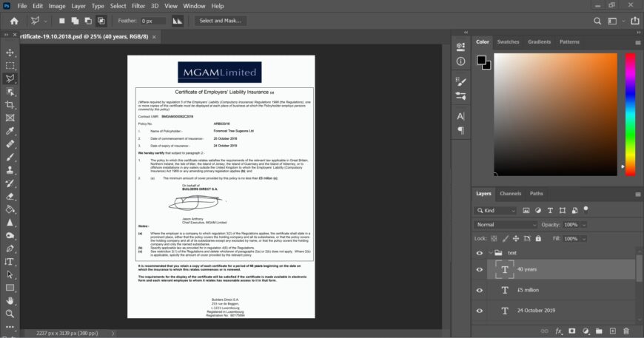Hide the text group layer
The height and width of the screenshot is (338, 644).
(x=480, y=253)
